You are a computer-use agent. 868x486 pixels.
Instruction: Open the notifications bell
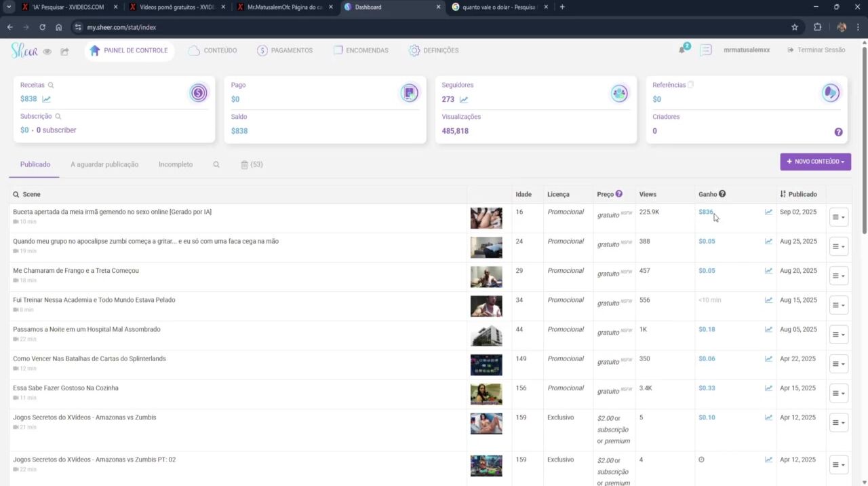click(x=682, y=50)
